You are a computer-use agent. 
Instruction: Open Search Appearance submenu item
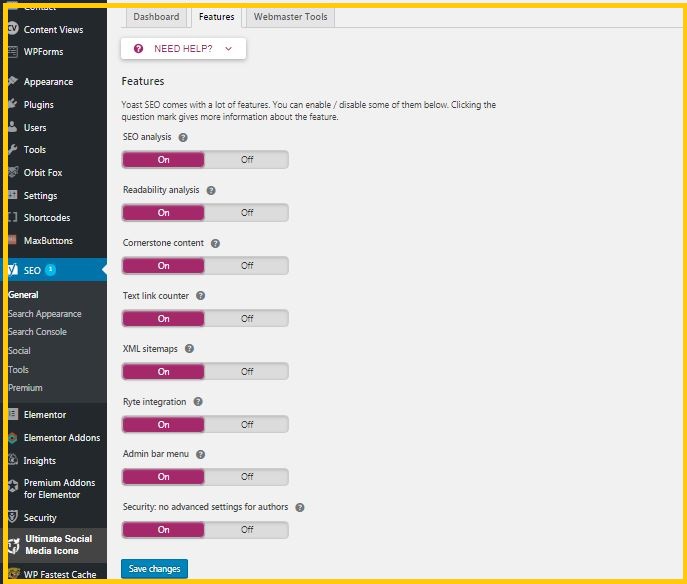click(x=45, y=314)
